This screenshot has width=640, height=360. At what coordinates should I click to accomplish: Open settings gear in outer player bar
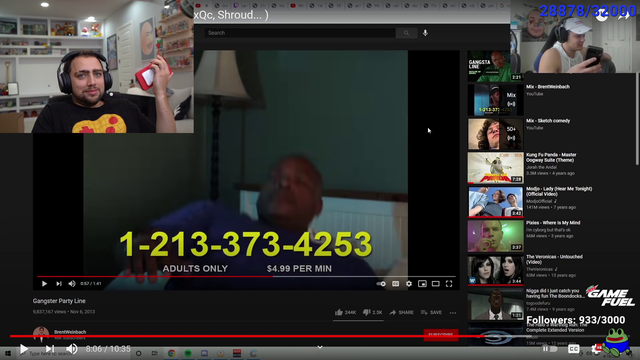coord(596,349)
